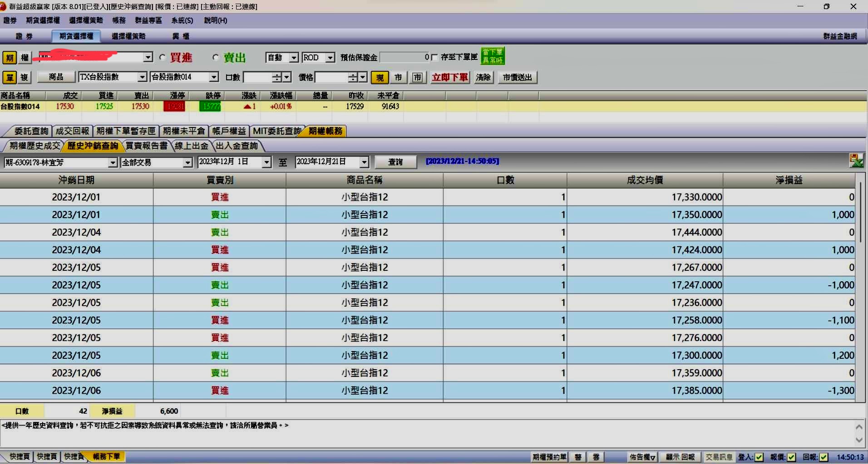Click the Excel export icon
Viewport: 868px width, 464px height.
click(x=856, y=161)
